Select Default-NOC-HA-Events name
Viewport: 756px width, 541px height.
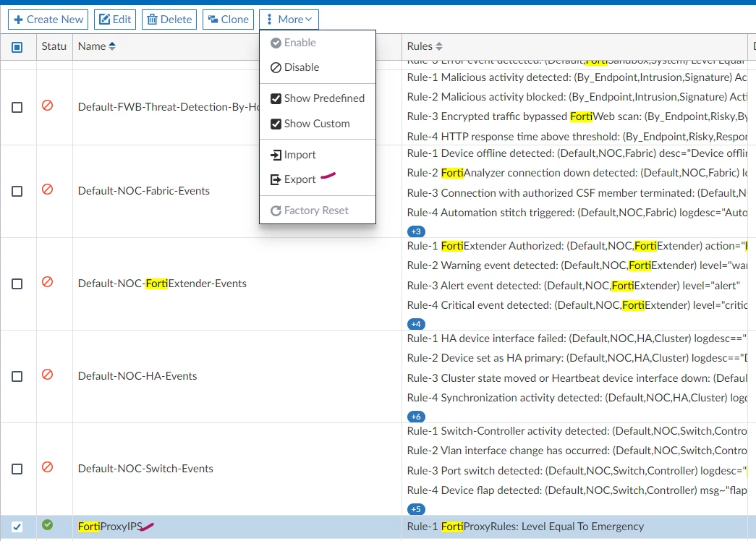pyautogui.click(x=137, y=376)
